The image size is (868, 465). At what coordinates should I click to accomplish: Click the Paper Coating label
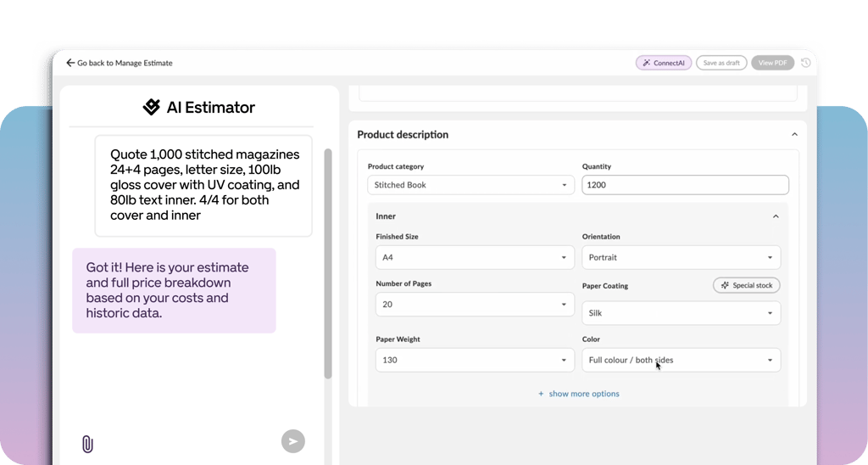click(x=605, y=286)
